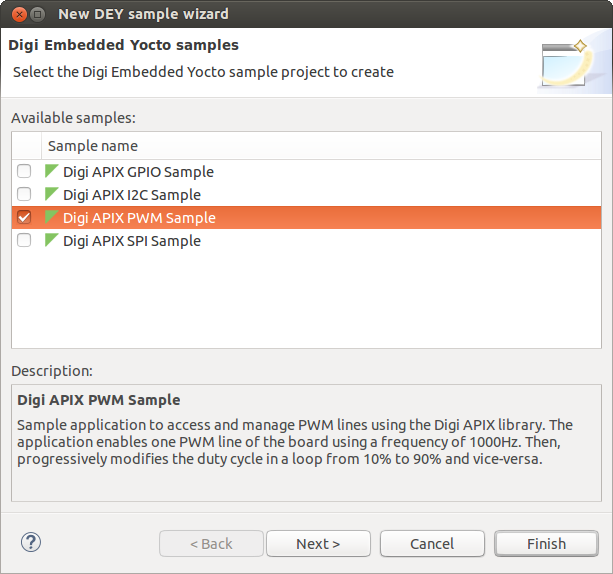Viewport: 613px width, 574px height.
Task: Go to the Next wizard page
Action: 318,544
